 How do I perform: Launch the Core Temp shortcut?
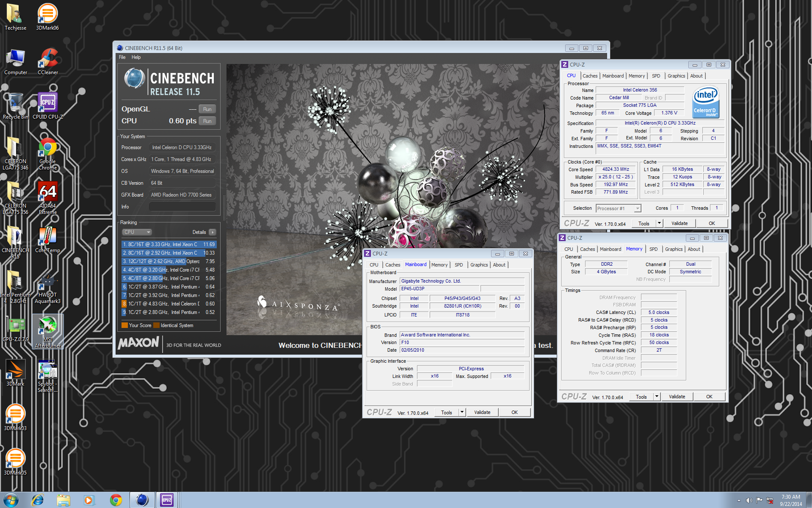tap(47, 239)
